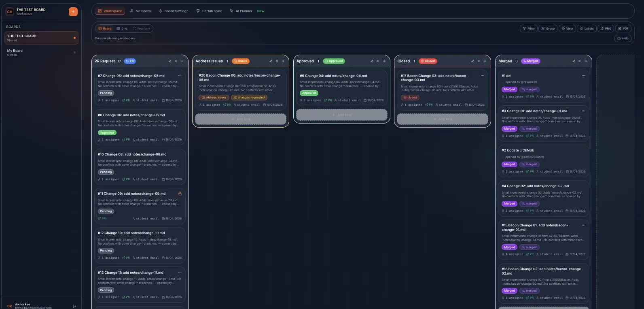This screenshot has width=644, height=309.
Task: Open card #6 Change 04: add notes/change-04.md
Action: [x=342, y=88]
